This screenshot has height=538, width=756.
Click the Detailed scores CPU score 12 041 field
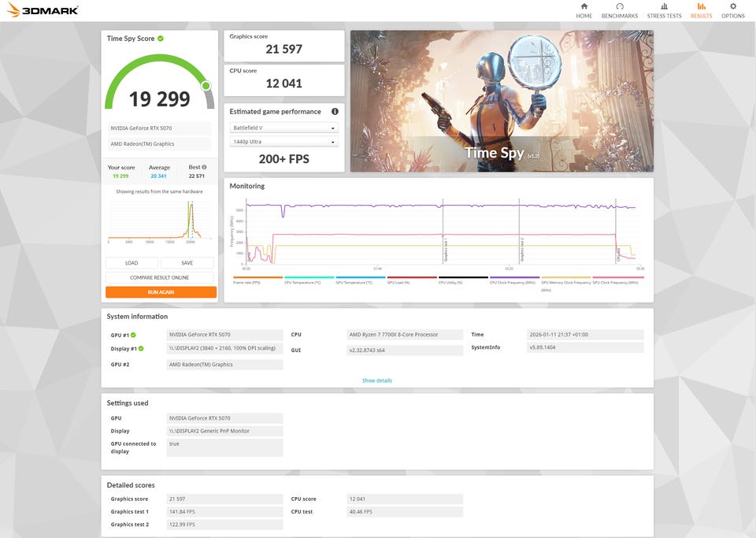tap(405, 499)
